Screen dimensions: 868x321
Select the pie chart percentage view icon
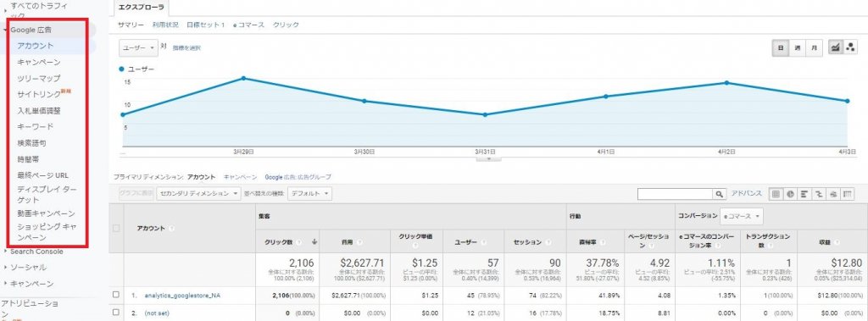click(790, 194)
